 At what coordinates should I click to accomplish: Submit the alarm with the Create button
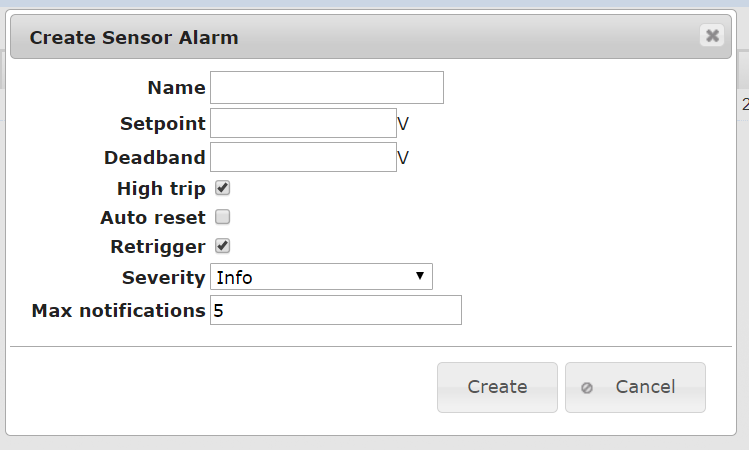pos(497,387)
